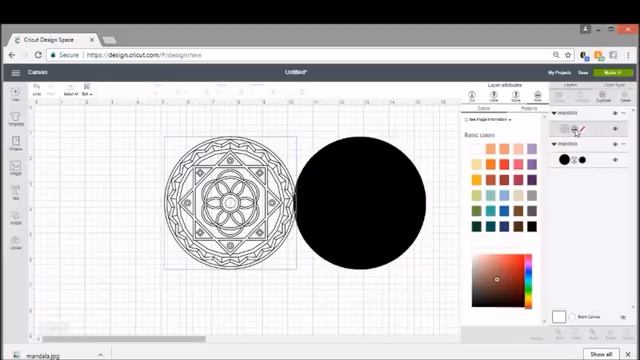Image resolution: width=640 pixels, height=360 pixels.
Task: Click the Weld tool at panel bottom
Action: tap(576, 334)
